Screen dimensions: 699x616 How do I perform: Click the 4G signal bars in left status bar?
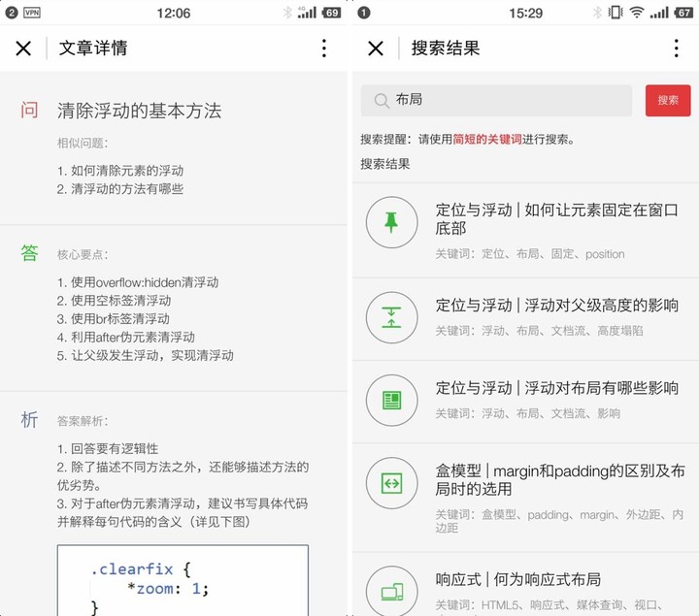[307, 13]
